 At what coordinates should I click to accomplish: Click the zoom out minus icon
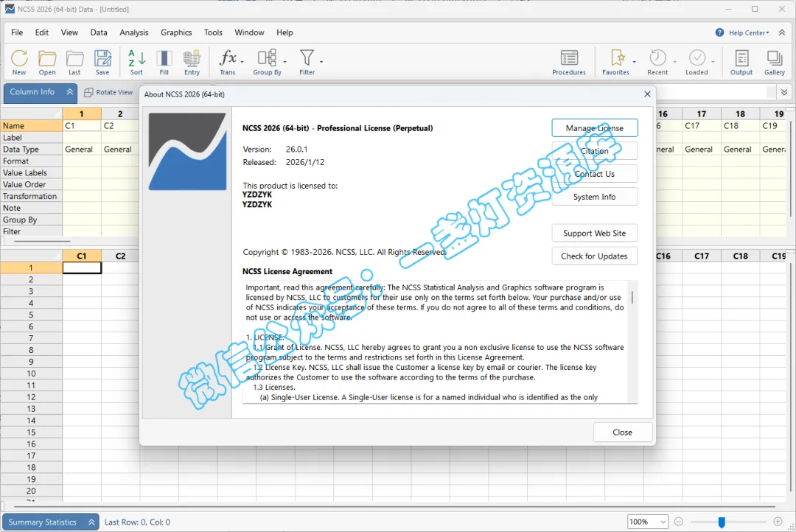tap(679, 522)
